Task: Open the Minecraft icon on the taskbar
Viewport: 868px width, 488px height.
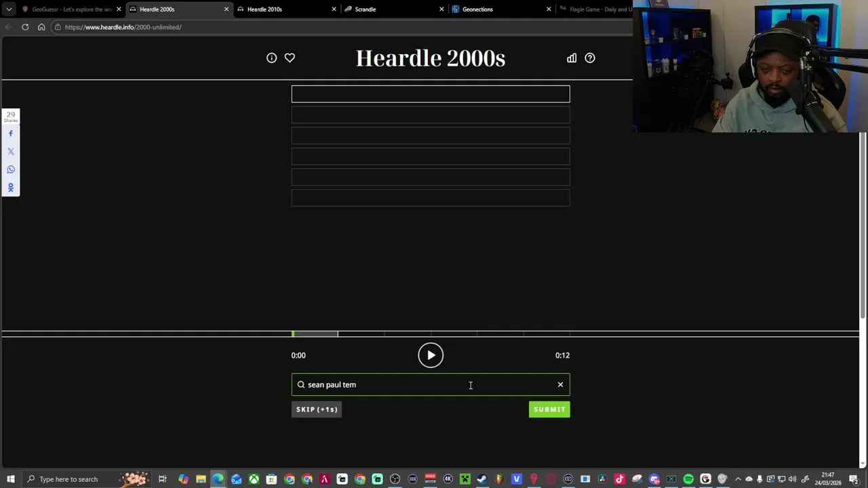Action: [x=465, y=479]
